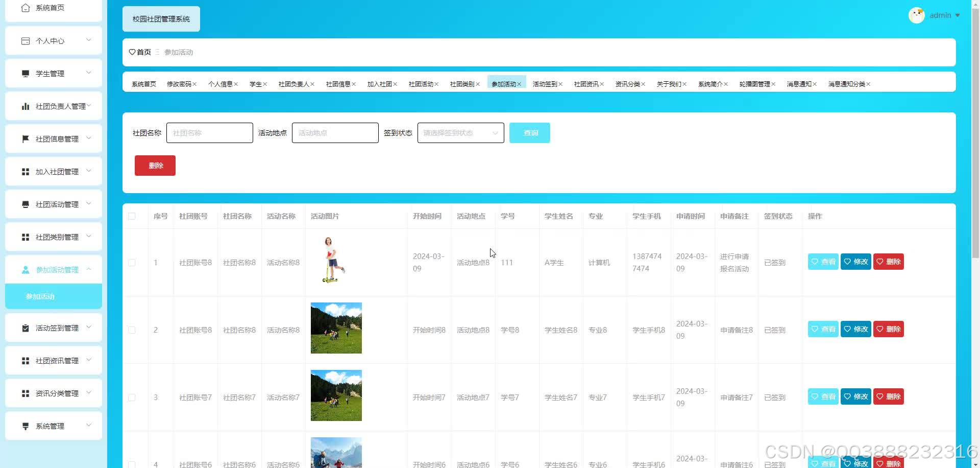Click the home icon beside 系统首页 in sidebar
This screenshot has height=468, width=980.
click(26, 8)
